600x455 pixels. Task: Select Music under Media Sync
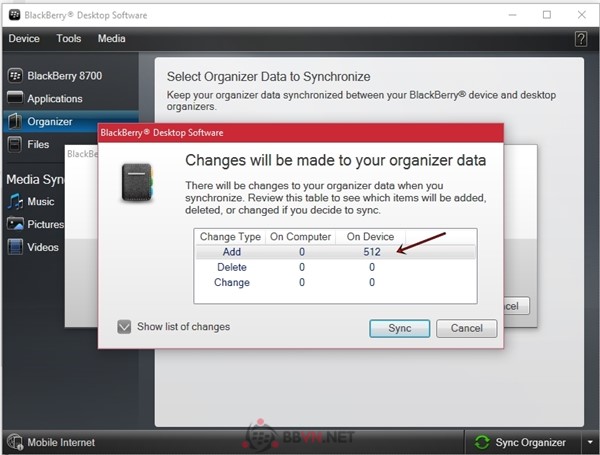click(41, 202)
